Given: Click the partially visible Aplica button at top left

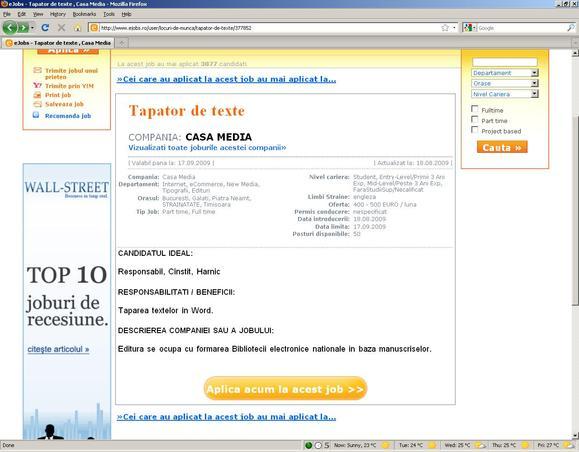Looking at the screenshot, I should coord(68,51).
